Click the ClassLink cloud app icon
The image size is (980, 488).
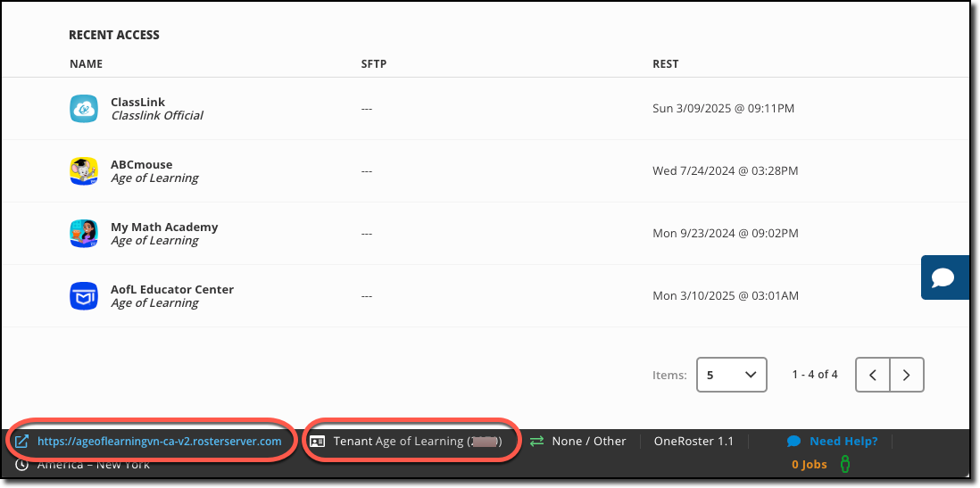[x=84, y=109]
